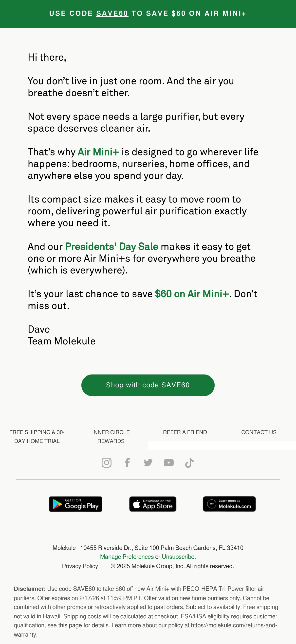This screenshot has height=644, width=296.
Task: Tap the Learn more at Molekule.com badge
Action: (229, 504)
